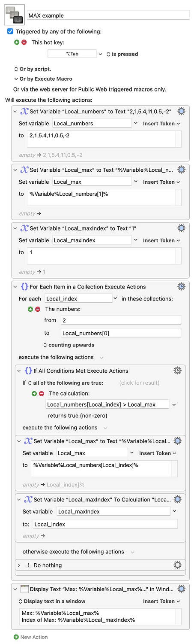This screenshot has height=644, width=194.
Task: Open gear menu of Set Local_max '%Variable%Local…' action in If block
Action: click(177, 441)
